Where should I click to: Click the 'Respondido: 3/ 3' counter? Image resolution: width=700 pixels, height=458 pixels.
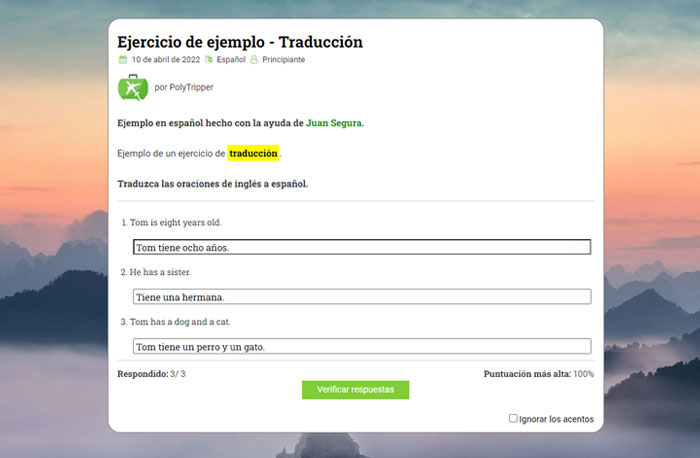[x=152, y=374]
